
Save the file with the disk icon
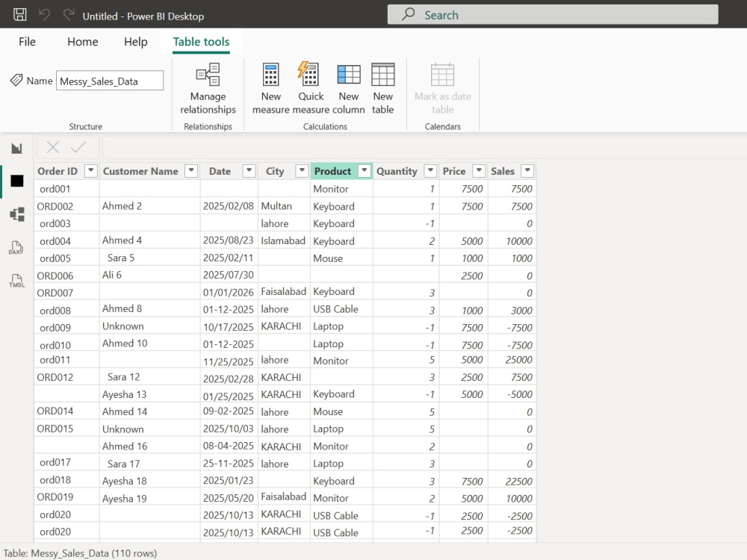20,14
